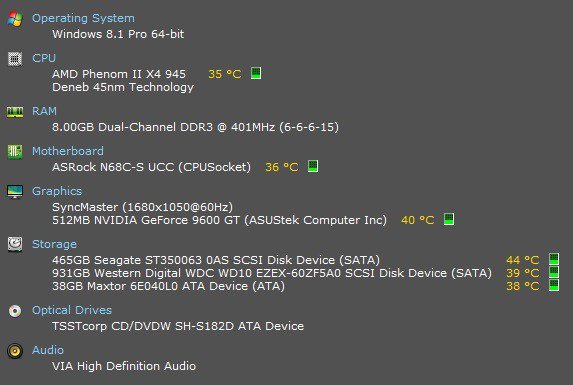
Task: Open the CPU section heading
Action: (x=44, y=58)
